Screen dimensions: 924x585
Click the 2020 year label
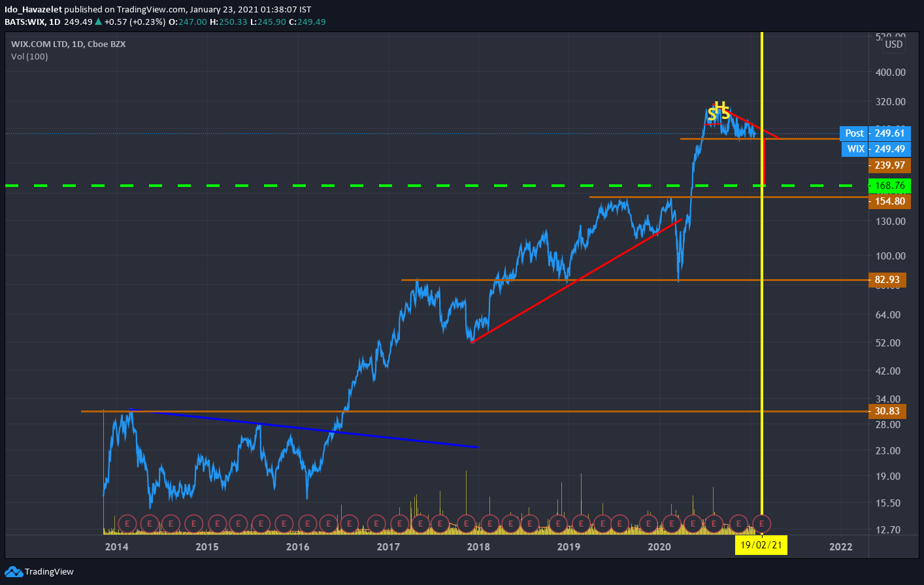coord(659,546)
